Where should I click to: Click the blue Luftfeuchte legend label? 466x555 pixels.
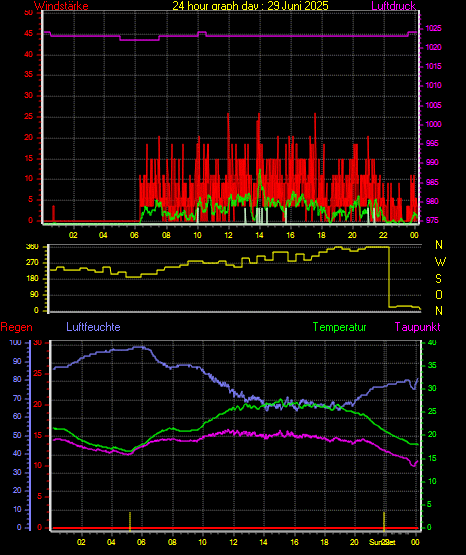coord(93,327)
